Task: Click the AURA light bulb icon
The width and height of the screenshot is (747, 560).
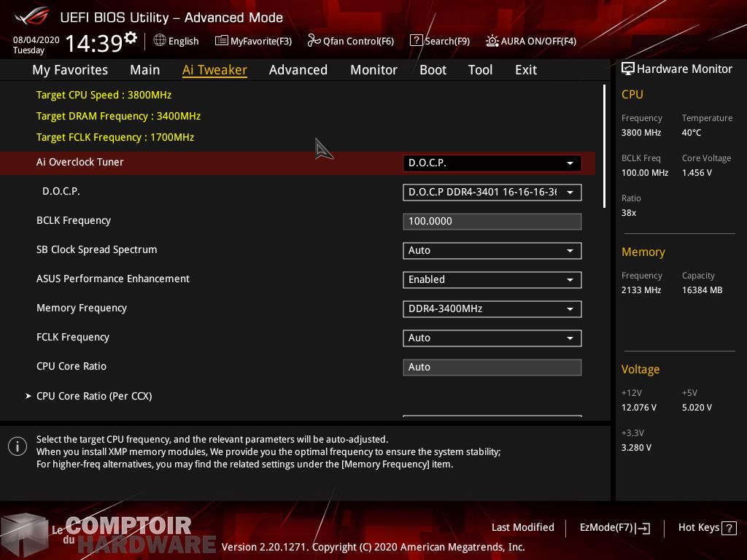Action: tap(492, 41)
